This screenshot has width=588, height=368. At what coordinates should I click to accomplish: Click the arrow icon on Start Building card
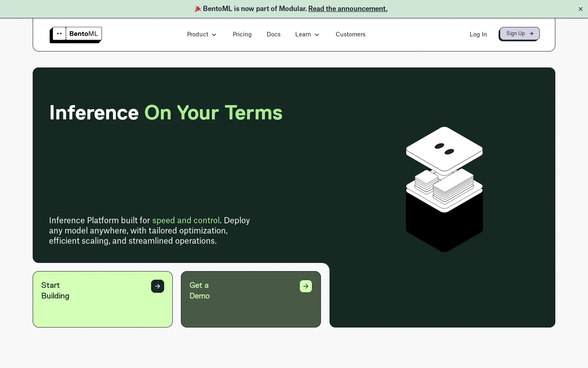158,286
